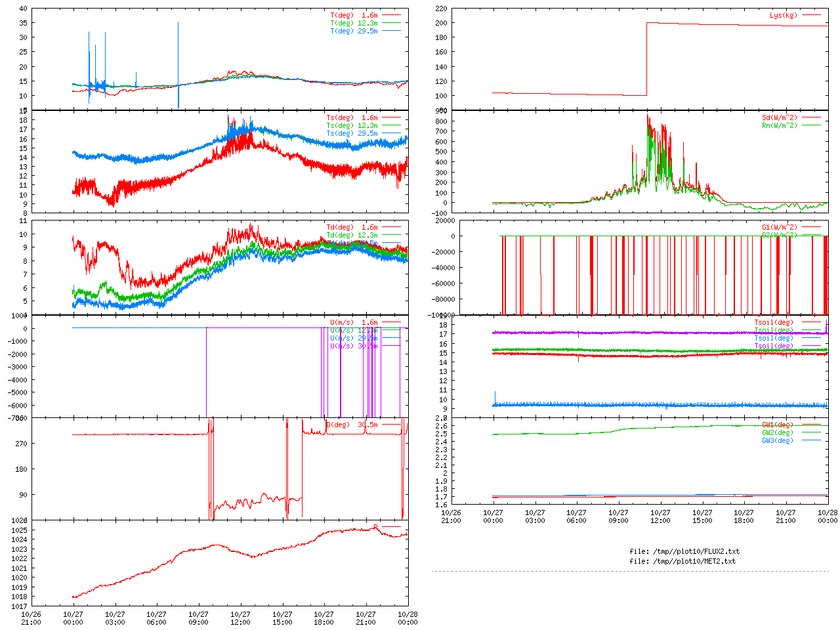Click the '10/28 00:00' label under GW plot
This screenshot has height=630, width=840.
point(828,517)
